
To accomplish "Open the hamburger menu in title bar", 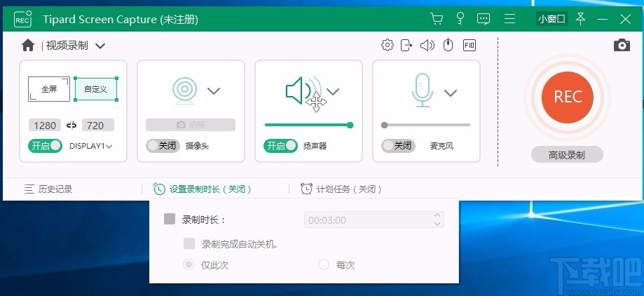I will [509, 18].
